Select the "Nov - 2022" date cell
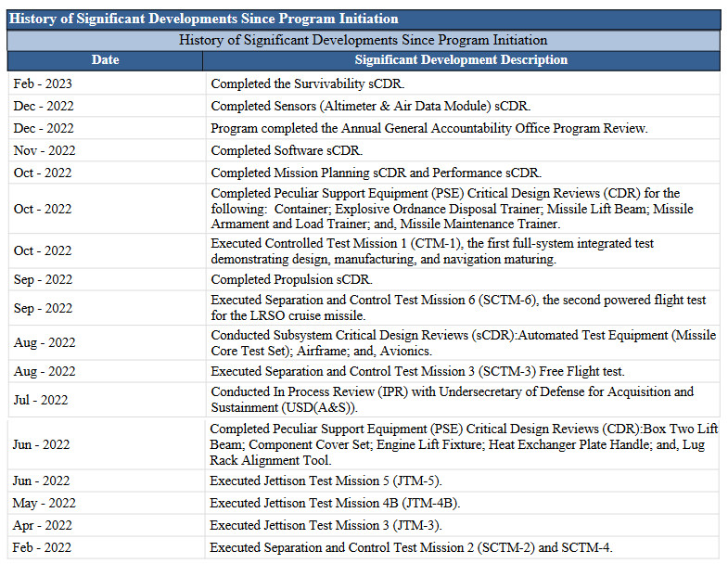Viewport: 728px width, 564px height. coord(43,150)
